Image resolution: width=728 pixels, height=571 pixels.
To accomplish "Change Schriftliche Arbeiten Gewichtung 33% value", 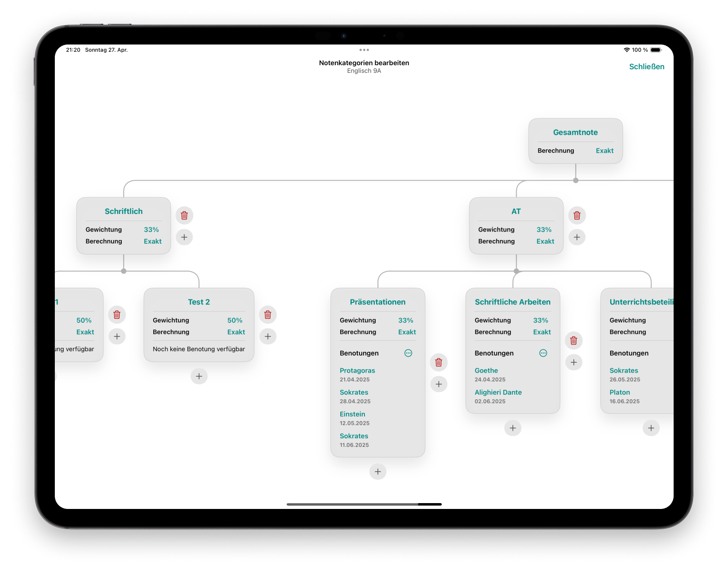I will [541, 320].
